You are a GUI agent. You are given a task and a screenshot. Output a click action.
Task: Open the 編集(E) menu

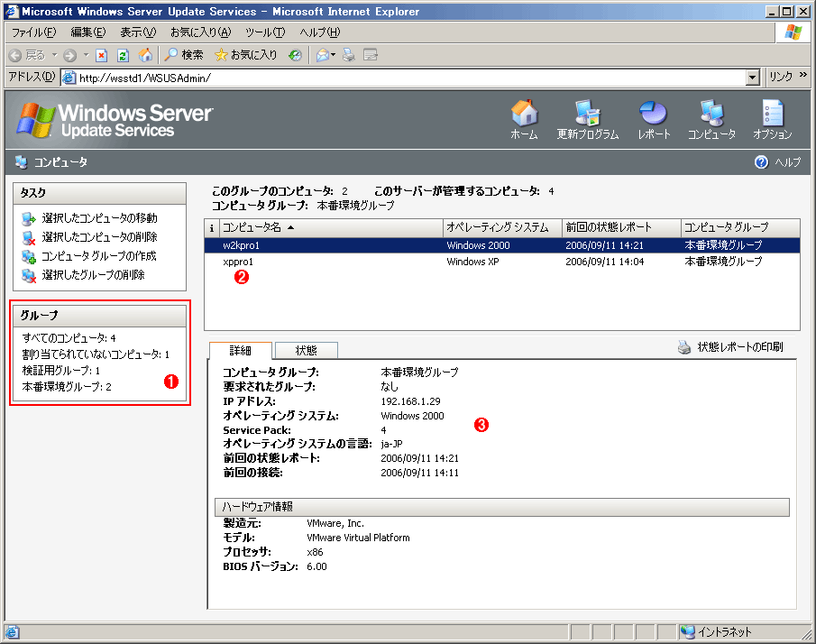[x=88, y=32]
